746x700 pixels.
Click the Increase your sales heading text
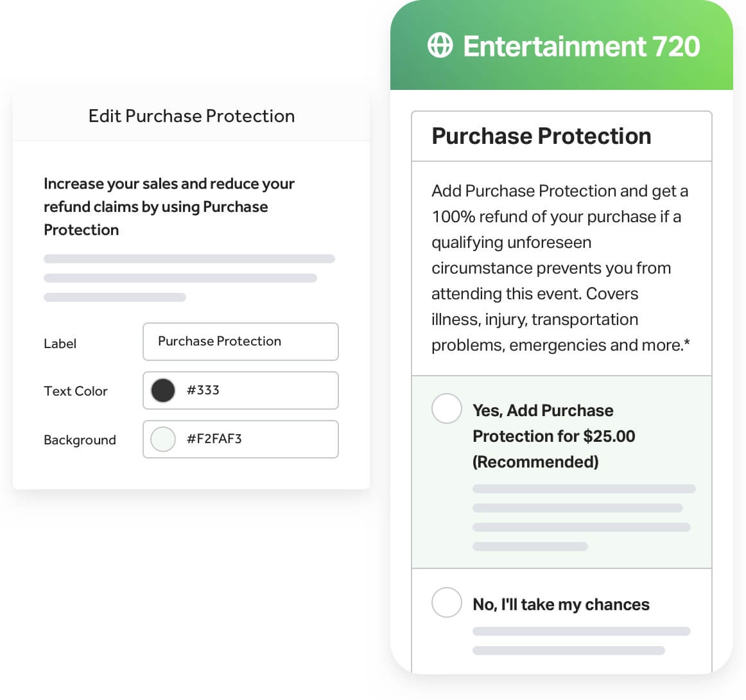[x=169, y=206]
